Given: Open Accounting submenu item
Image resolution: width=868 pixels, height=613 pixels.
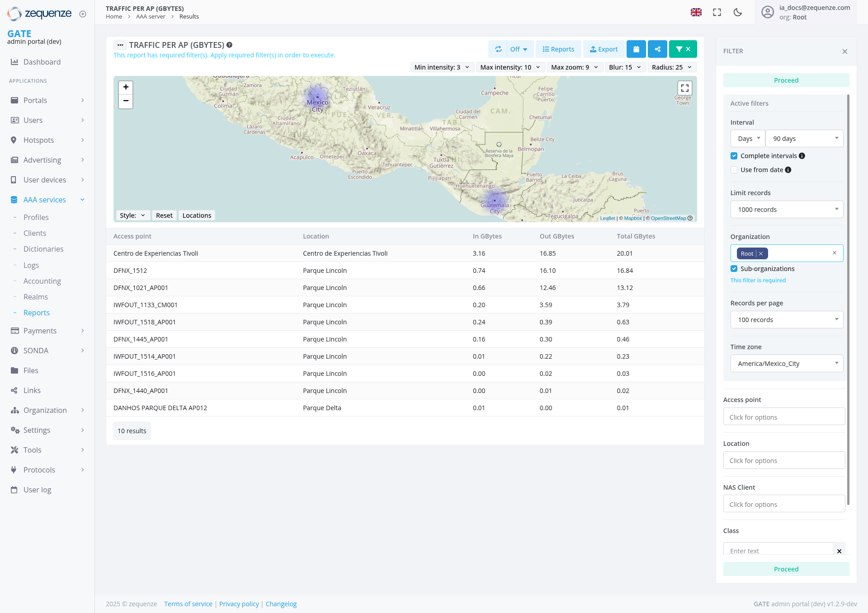Looking at the screenshot, I should [42, 281].
